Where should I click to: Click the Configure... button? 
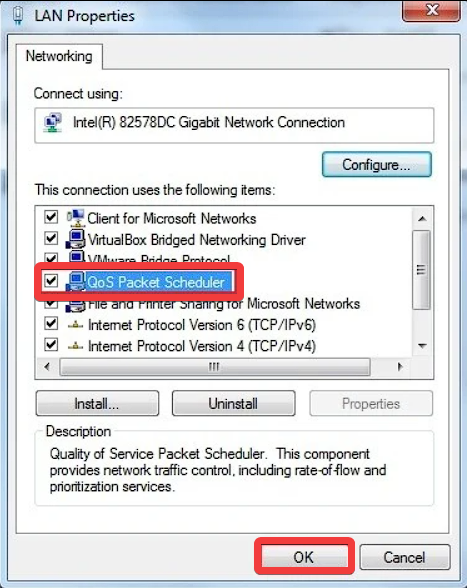pyautogui.click(x=377, y=165)
